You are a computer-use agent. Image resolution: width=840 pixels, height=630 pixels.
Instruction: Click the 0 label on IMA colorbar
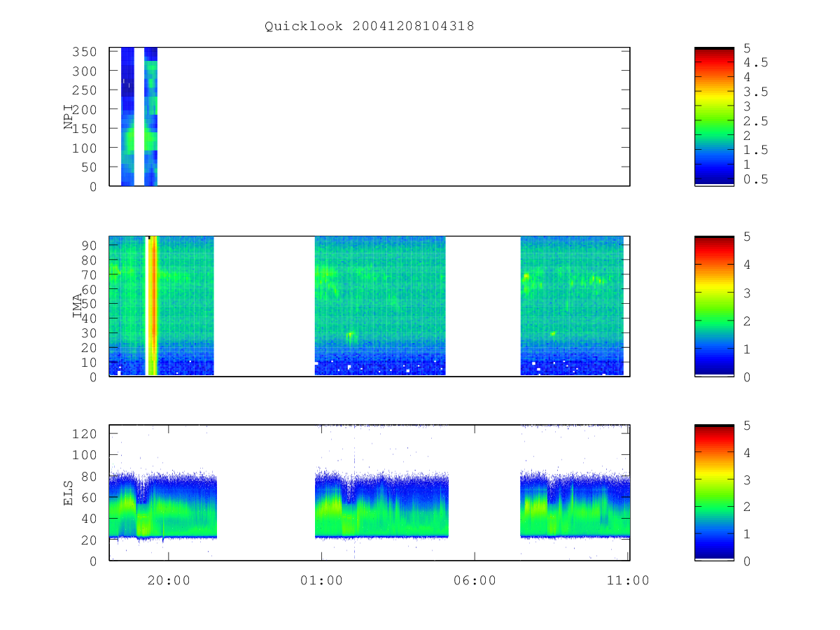tap(747, 377)
